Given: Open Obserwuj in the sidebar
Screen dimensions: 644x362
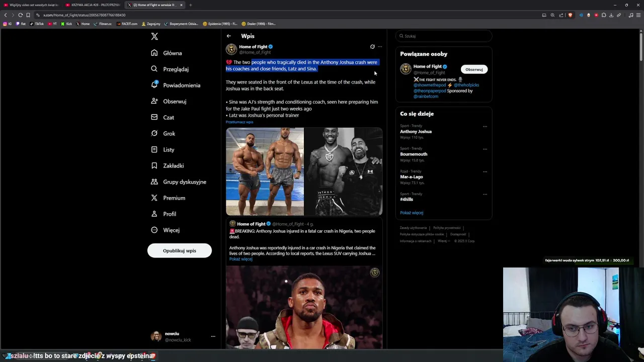Looking at the screenshot, I should pyautogui.click(x=169, y=101).
